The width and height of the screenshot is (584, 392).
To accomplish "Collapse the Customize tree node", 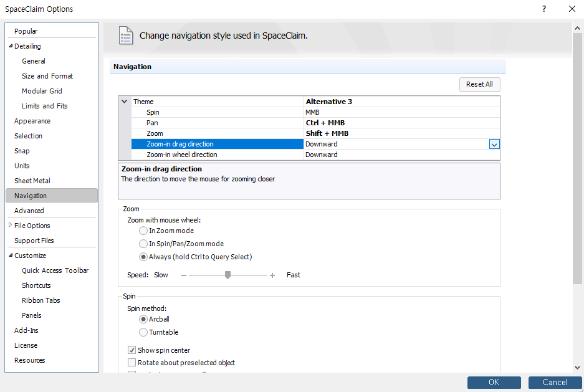I will coord(11,256).
